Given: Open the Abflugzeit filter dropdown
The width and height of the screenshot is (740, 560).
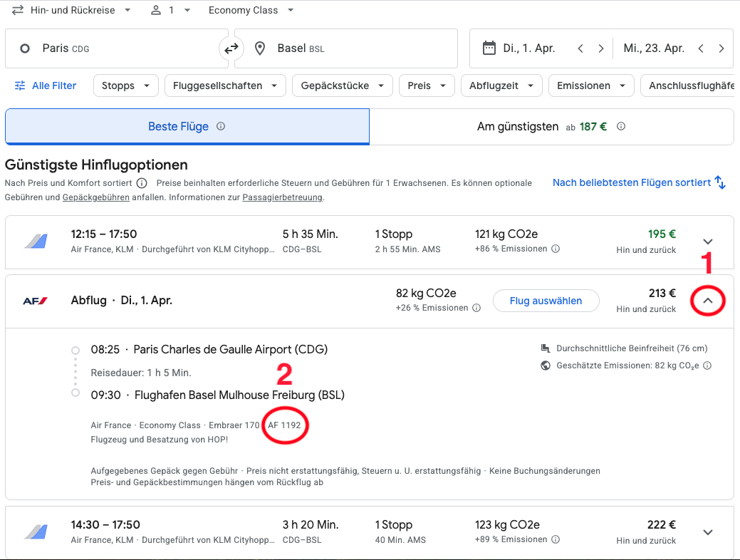Looking at the screenshot, I should (x=501, y=85).
